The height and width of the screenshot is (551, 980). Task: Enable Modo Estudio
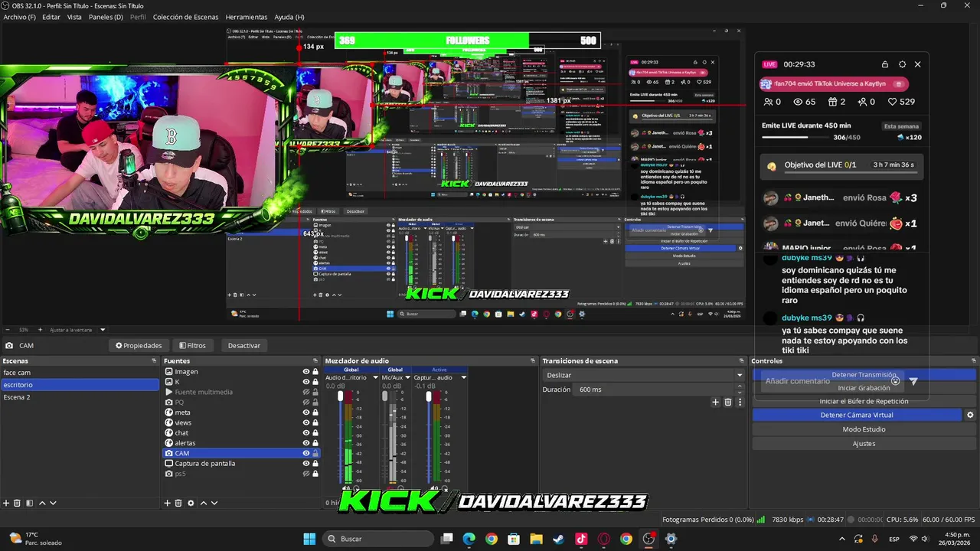tap(864, 429)
